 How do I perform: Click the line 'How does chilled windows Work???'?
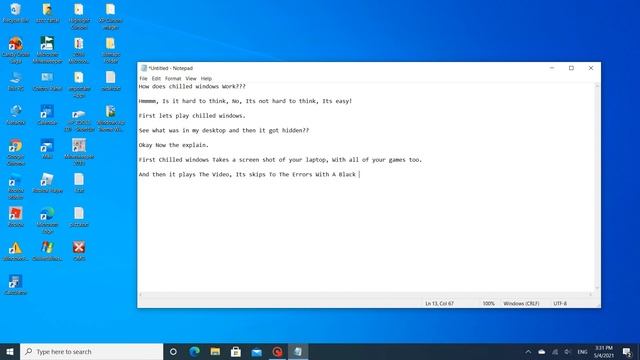pos(192,87)
